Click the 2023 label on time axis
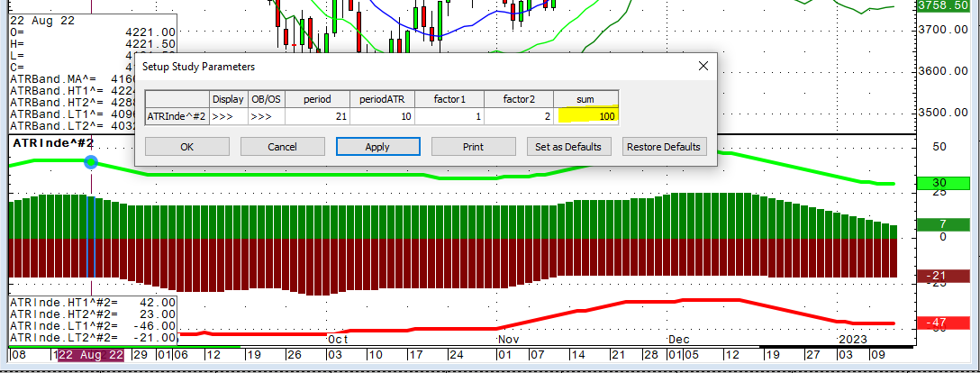This screenshot has height=373, width=980. click(852, 340)
